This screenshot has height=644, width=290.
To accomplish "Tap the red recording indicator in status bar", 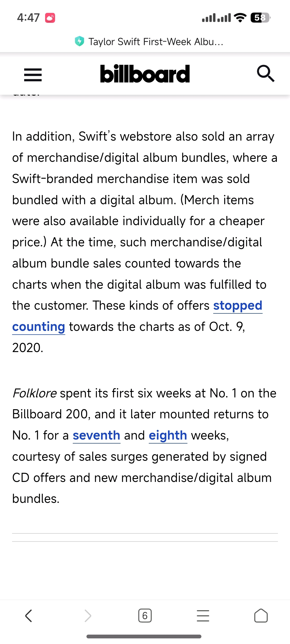I will [x=50, y=18].
